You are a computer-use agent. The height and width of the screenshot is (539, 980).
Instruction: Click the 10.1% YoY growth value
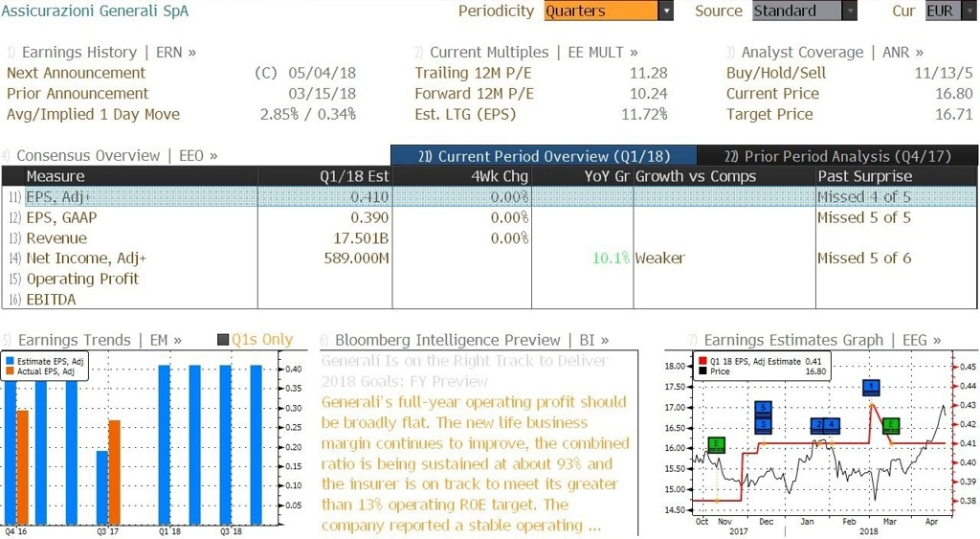click(x=611, y=258)
